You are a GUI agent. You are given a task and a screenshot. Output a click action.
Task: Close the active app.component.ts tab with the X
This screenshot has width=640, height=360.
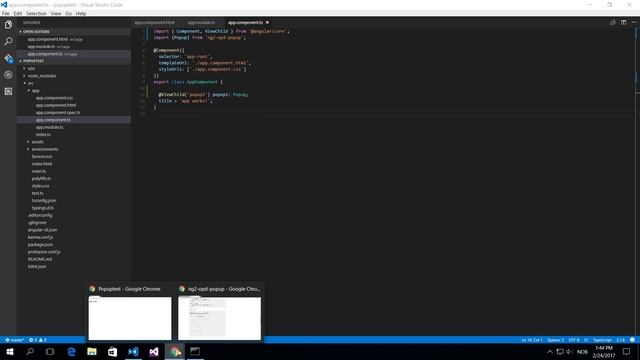click(x=267, y=22)
